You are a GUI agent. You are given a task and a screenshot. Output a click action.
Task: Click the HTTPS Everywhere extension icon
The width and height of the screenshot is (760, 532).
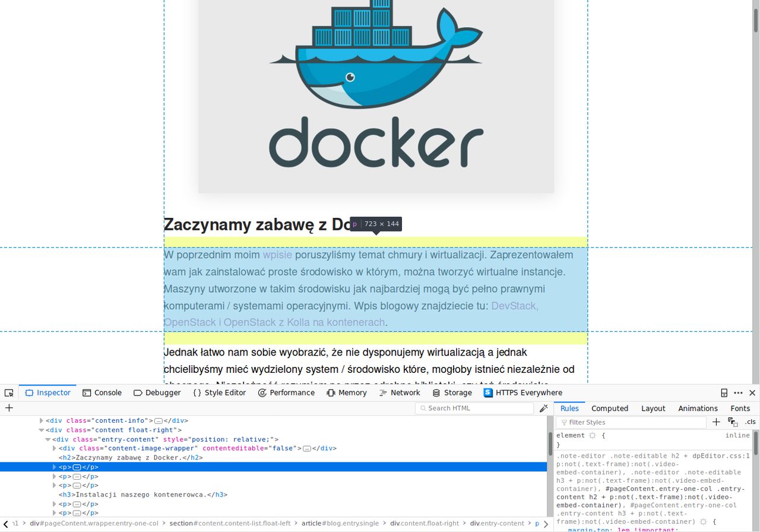pyautogui.click(x=488, y=393)
